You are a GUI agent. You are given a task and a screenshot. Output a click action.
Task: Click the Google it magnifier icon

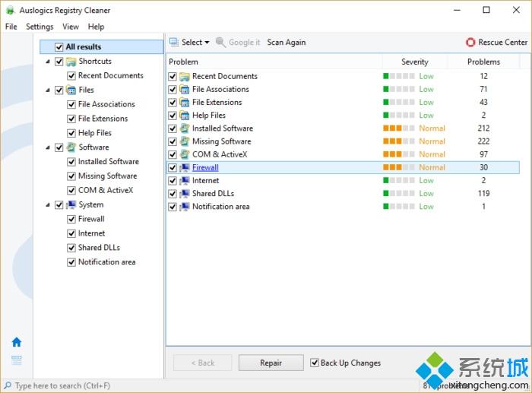[221, 43]
